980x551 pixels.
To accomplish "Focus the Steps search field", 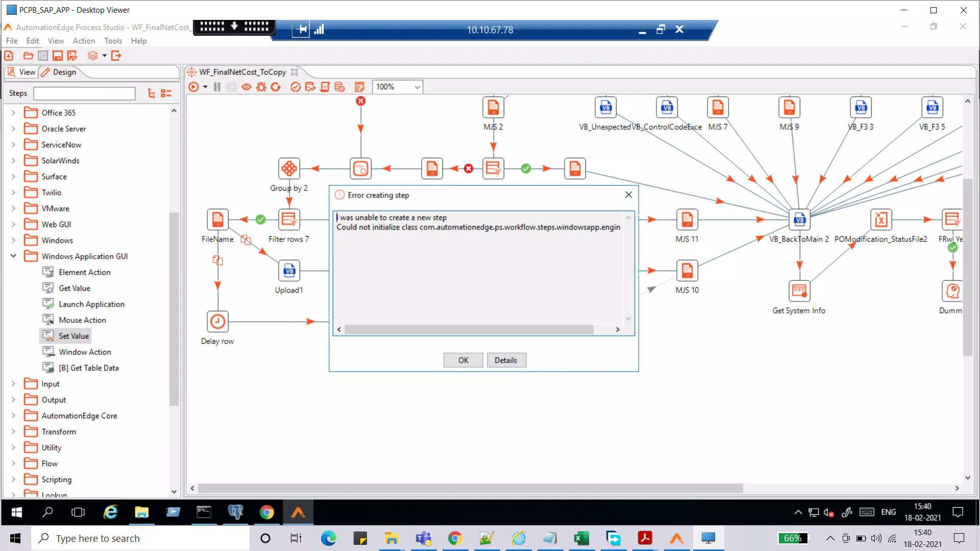I will click(84, 93).
